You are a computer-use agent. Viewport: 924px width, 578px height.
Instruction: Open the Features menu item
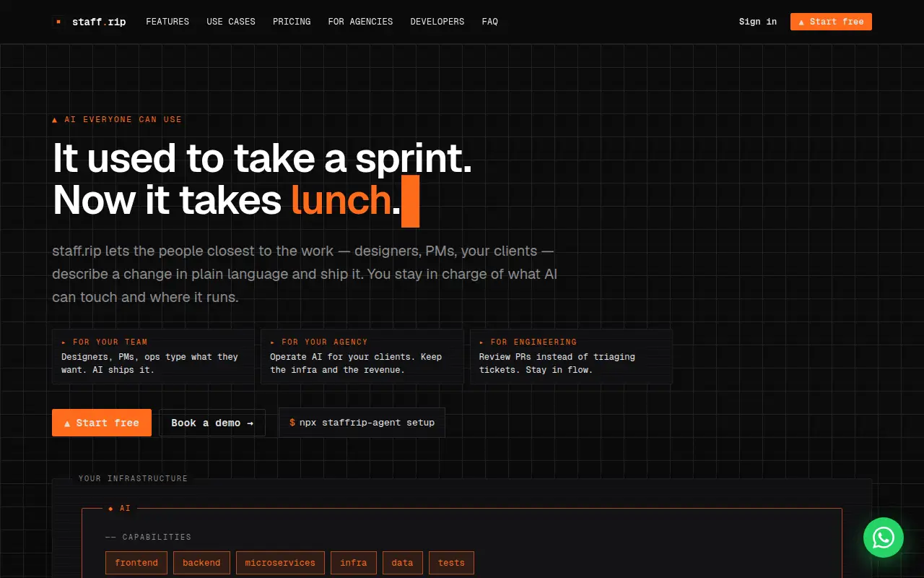[x=167, y=22]
